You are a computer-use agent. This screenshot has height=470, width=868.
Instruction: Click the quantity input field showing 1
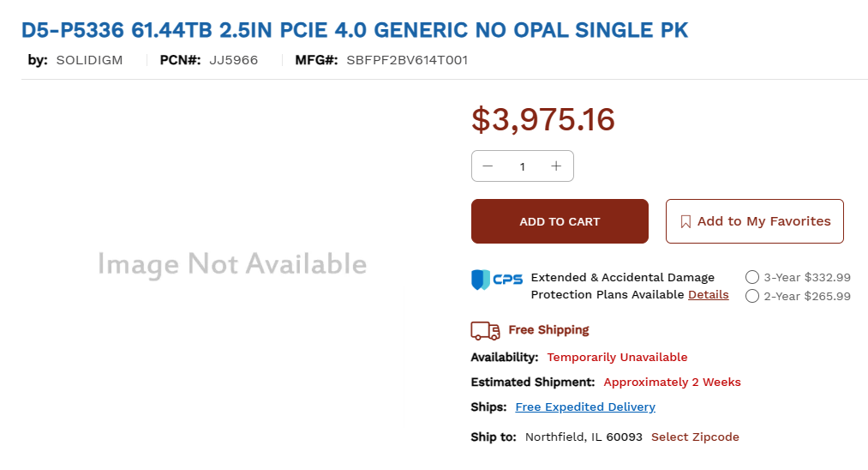point(522,166)
